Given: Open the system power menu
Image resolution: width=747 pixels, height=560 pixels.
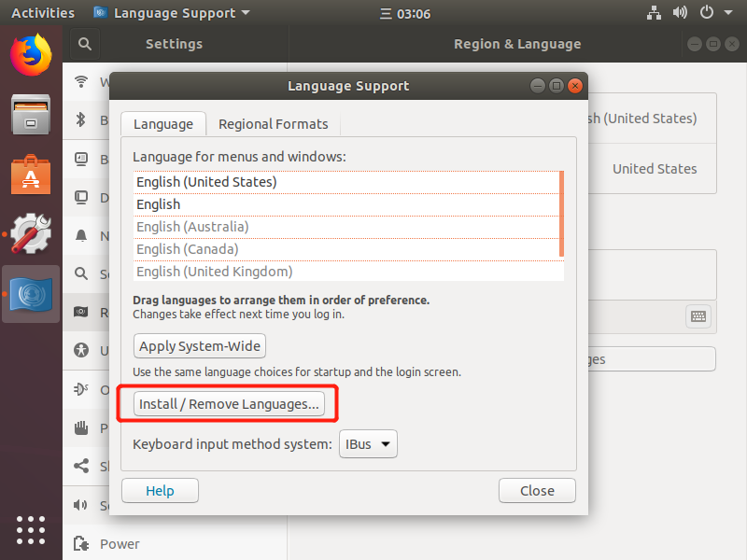Looking at the screenshot, I should click(x=712, y=13).
